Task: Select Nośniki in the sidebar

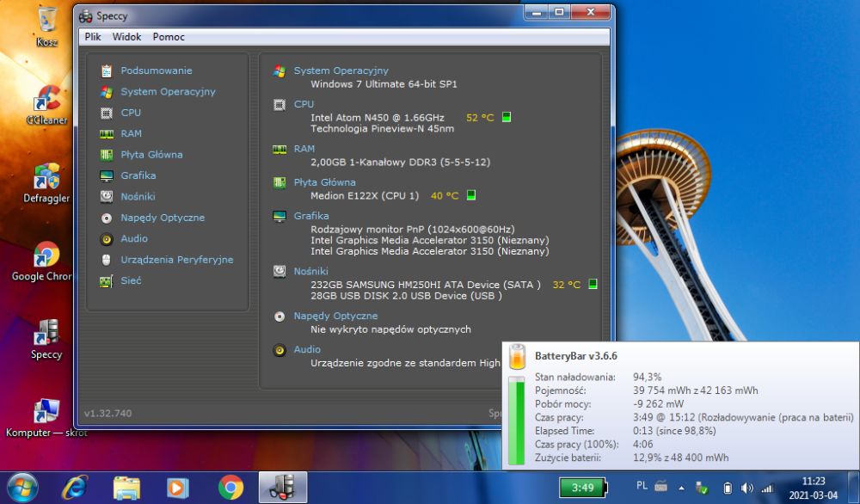Action: pos(138,196)
